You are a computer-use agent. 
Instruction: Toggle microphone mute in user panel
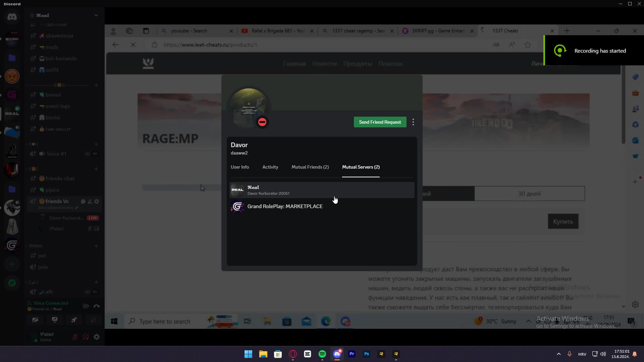pyautogui.click(x=75, y=337)
